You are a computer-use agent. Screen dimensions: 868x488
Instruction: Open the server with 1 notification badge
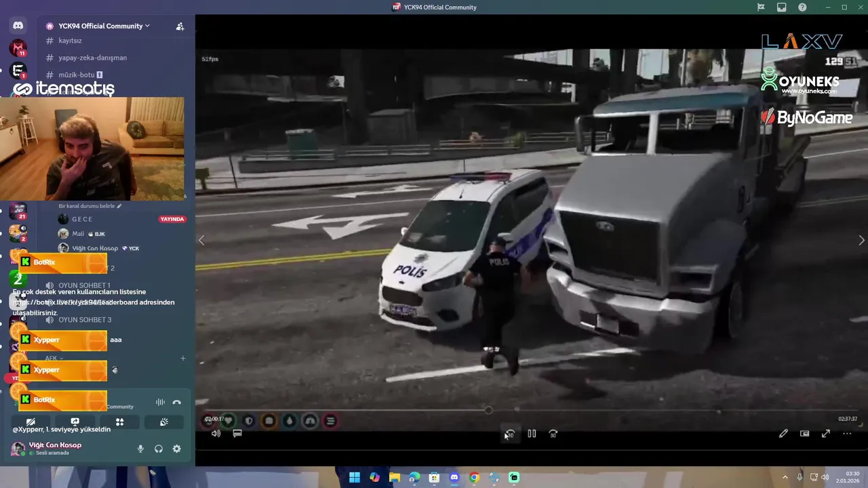[18, 70]
